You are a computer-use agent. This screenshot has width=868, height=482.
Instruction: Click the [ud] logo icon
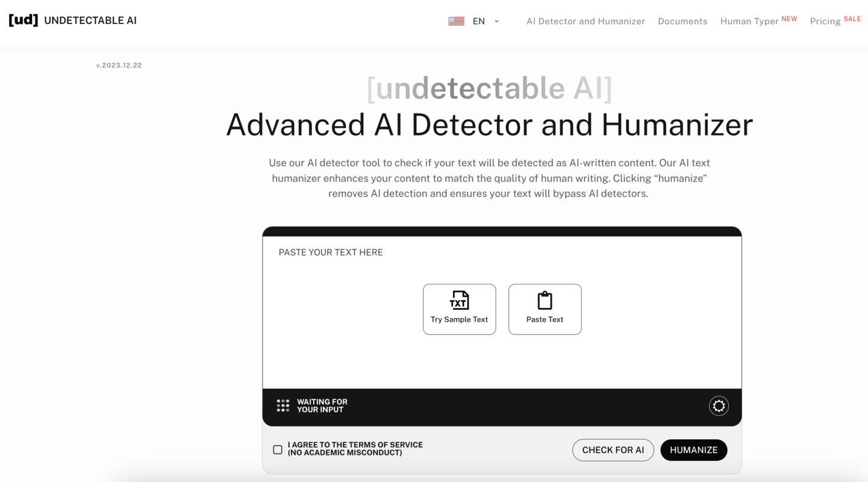[22, 20]
